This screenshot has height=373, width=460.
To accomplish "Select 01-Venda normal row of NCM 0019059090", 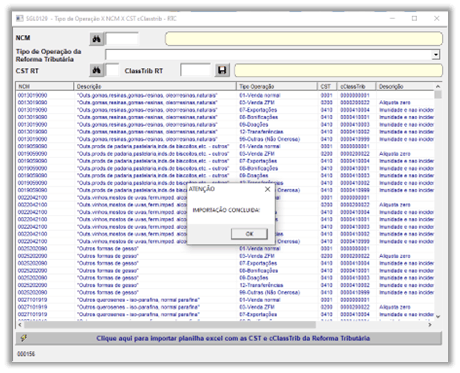I will [x=225, y=146].
